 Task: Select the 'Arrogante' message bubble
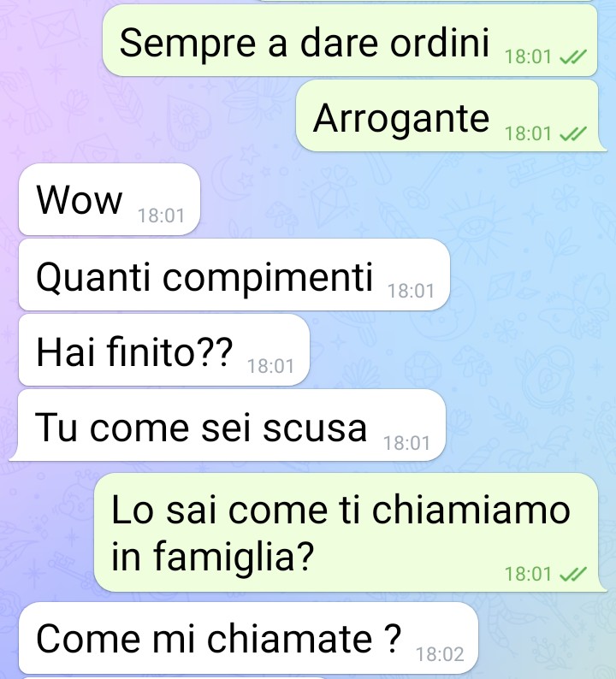point(448,115)
